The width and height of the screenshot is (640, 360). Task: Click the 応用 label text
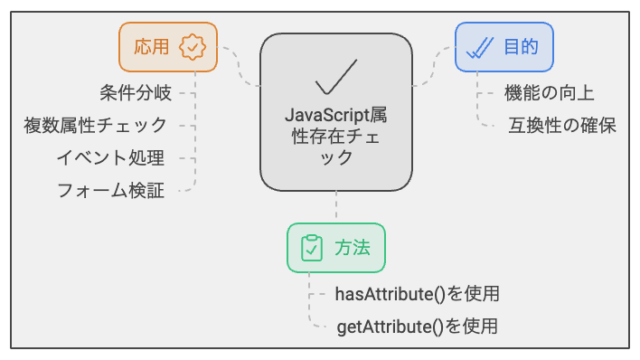(151, 47)
